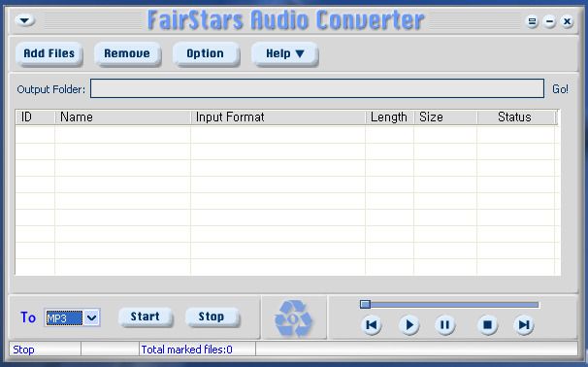This screenshot has width=588, height=367.
Task: Click the recycle convert logo icon
Action: tap(293, 317)
